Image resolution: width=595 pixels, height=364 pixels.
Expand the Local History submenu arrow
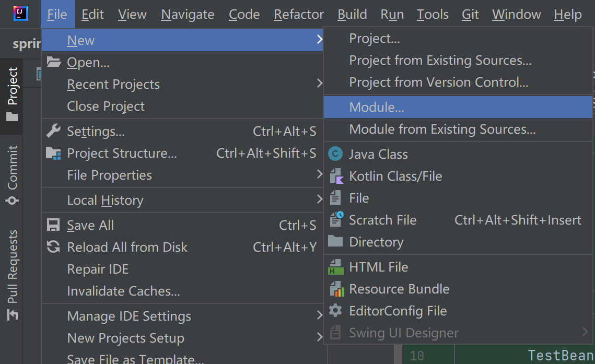(319, 200)
